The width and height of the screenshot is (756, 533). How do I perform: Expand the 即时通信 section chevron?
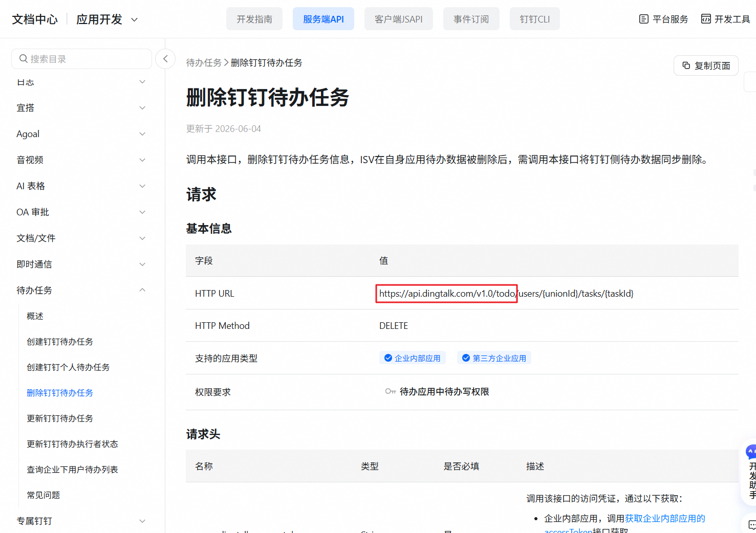(142, 264)
